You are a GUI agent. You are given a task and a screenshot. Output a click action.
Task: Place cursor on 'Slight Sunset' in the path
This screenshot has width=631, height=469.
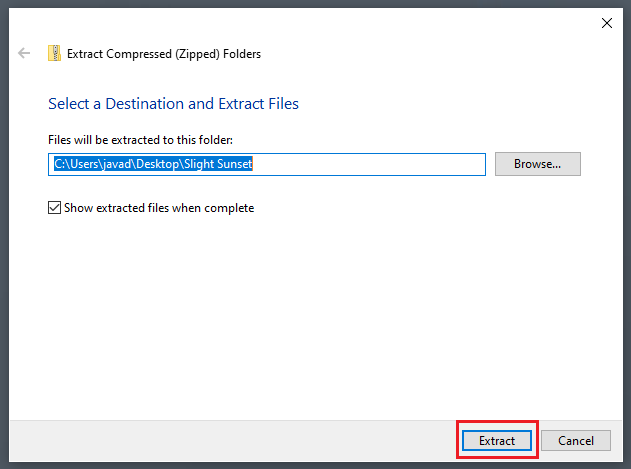tap(218, 164)
